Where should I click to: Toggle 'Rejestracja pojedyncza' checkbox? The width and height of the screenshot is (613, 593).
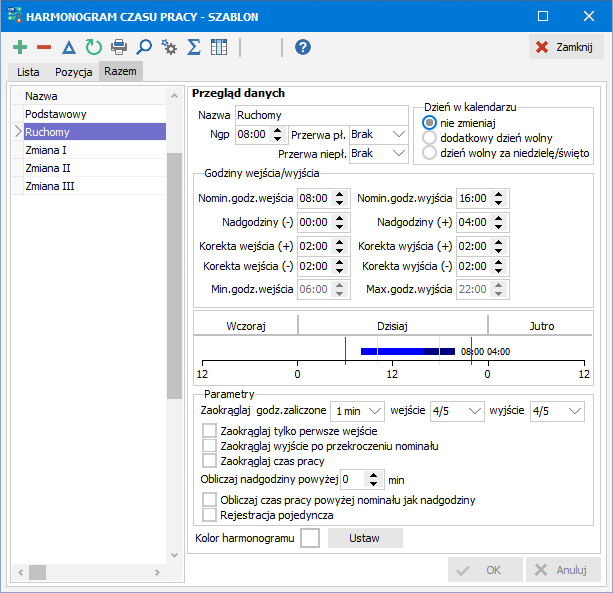point(210,515)
